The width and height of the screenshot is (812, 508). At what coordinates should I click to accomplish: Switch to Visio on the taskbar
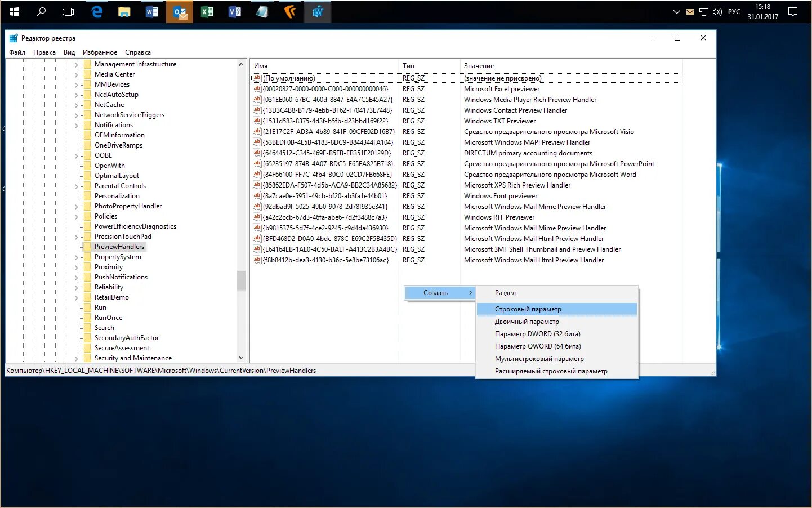235,12
